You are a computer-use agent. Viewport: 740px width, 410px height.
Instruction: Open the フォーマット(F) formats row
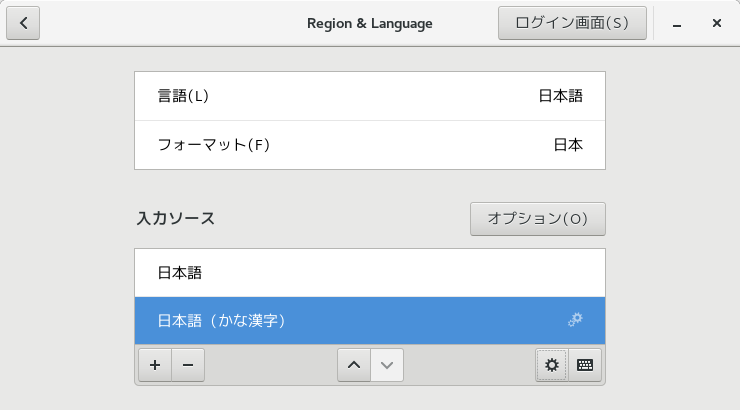click(x=370, y=145)
